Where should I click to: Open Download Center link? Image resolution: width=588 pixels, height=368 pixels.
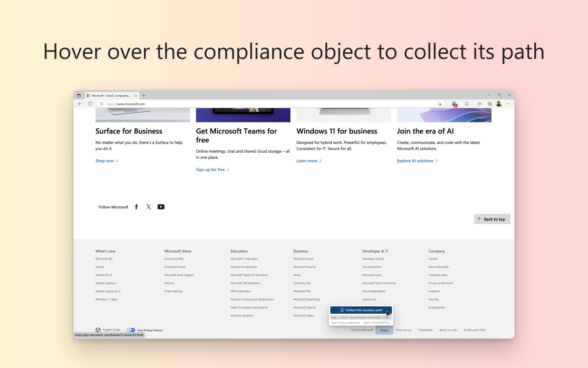tap(175, 267)
